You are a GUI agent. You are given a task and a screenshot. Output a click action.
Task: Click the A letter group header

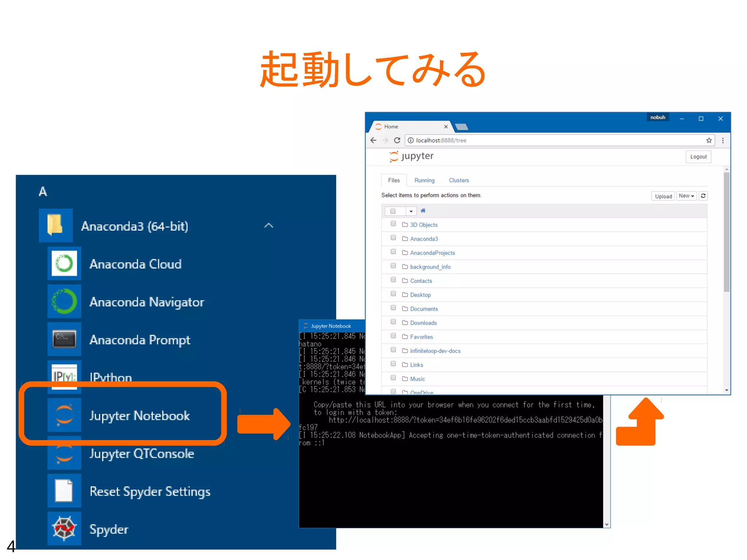coord(43,192)
